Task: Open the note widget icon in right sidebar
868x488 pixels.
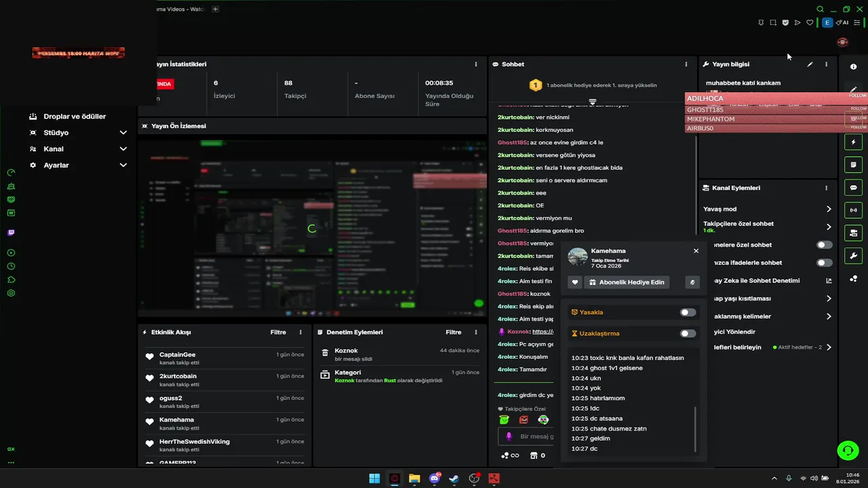Action: point(853,165)
